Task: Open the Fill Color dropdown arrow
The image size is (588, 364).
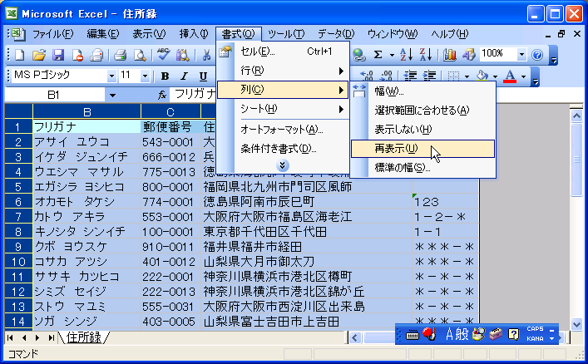Action: click(495, 76)
